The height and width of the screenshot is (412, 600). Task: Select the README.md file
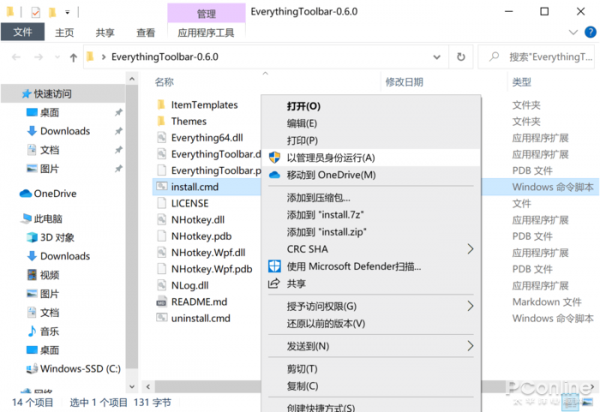(199, 301)
